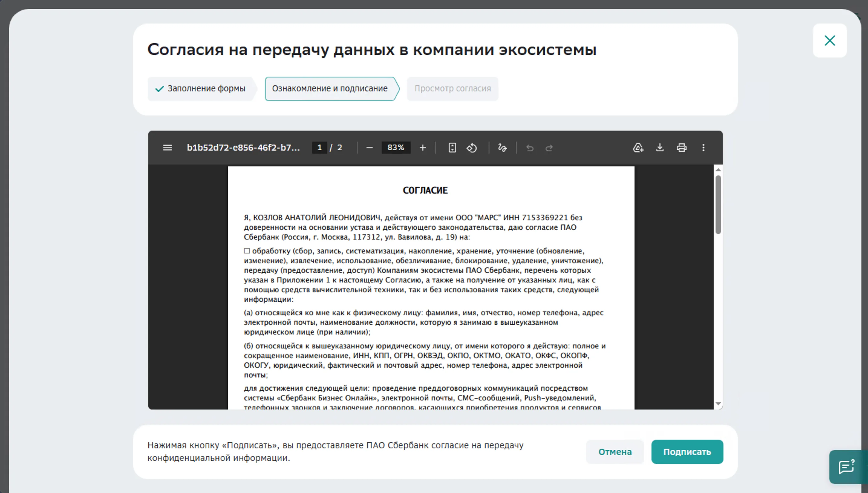The height and width of the screenshot is (493, 868).
Task: Click the page number input field
Action: (x=319, y=148)
